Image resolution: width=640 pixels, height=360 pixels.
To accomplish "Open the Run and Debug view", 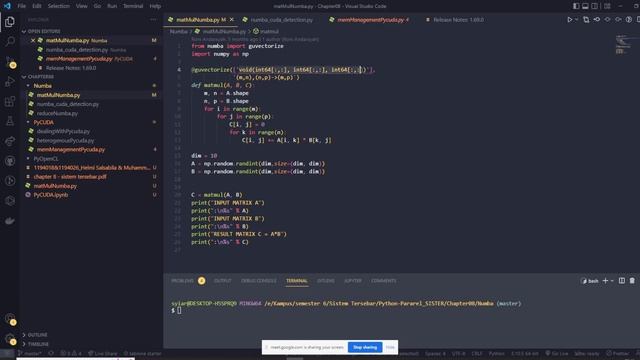I will [10, 82].
